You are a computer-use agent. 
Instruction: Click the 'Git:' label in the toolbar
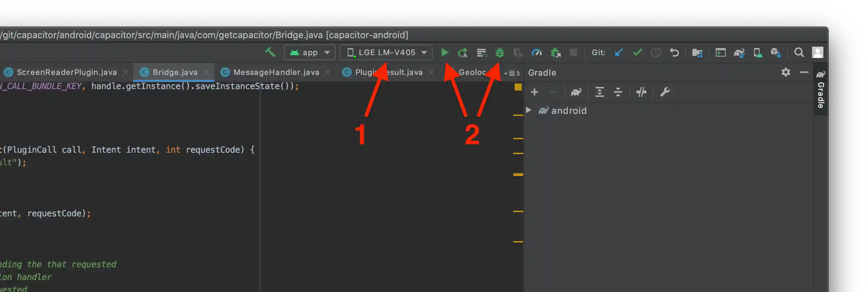coord(599,53)
